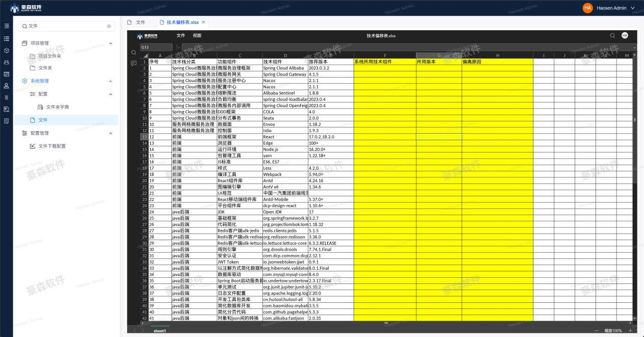
Task: Open the DNA-shaped icon in the left rail
Action: coord(6,97)
